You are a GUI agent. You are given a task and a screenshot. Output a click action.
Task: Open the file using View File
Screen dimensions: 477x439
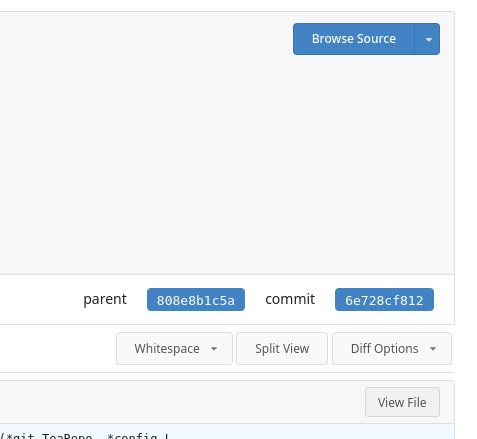[402, 402]
